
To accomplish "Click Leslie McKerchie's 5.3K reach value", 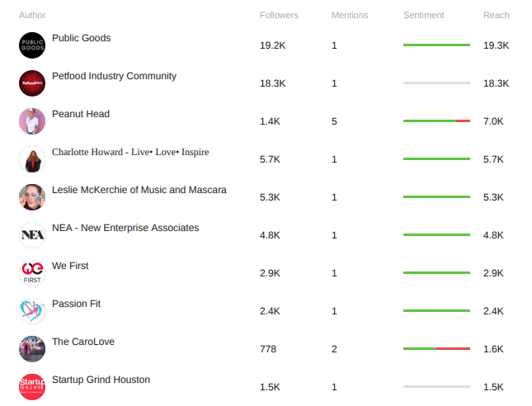I will click(494, 197).
